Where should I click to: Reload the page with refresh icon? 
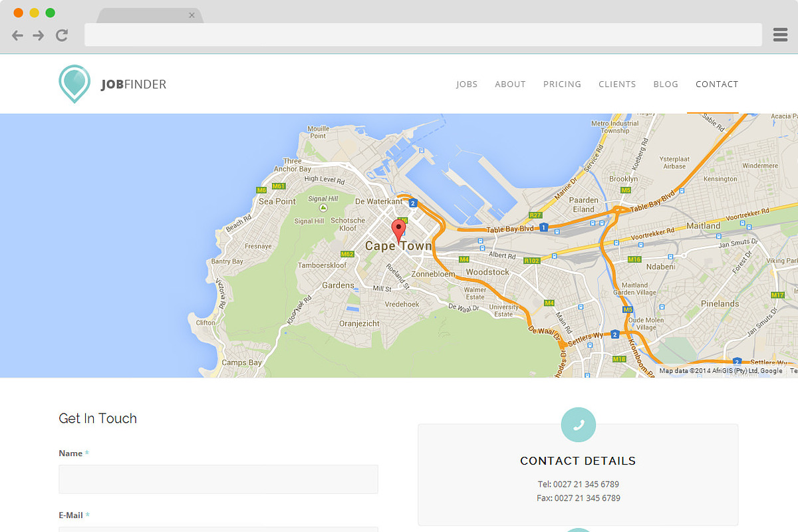pyautogui.click(x=62, y=35)
